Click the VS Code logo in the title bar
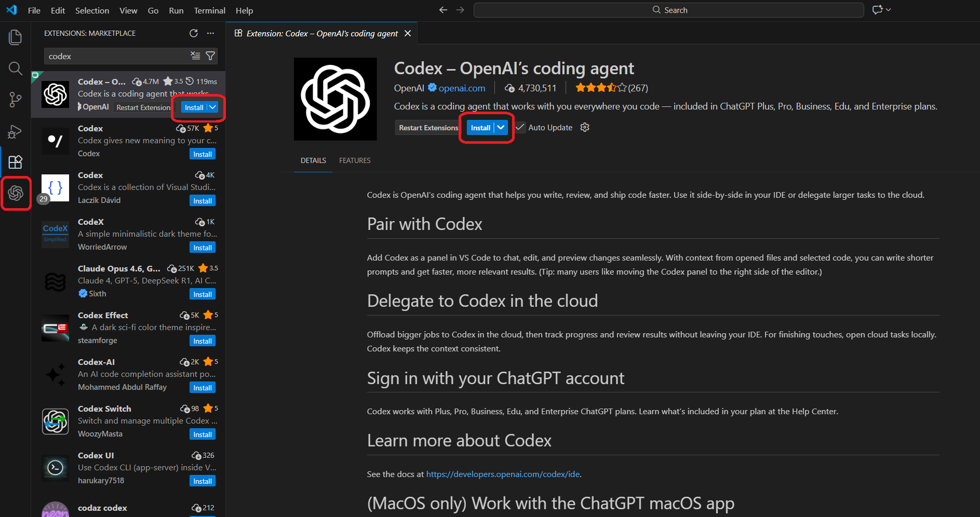The height and width of the screenshot is (517, 980). [11, 10]
